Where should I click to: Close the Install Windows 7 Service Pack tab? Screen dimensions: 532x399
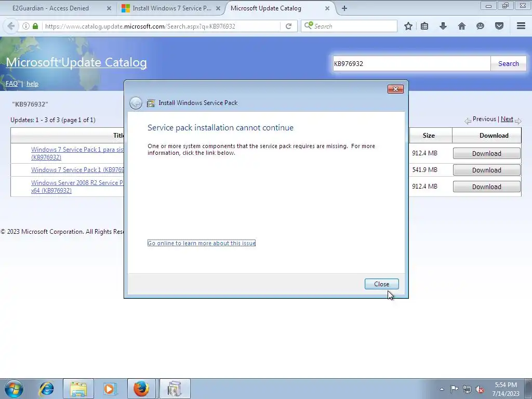[218, 8]
